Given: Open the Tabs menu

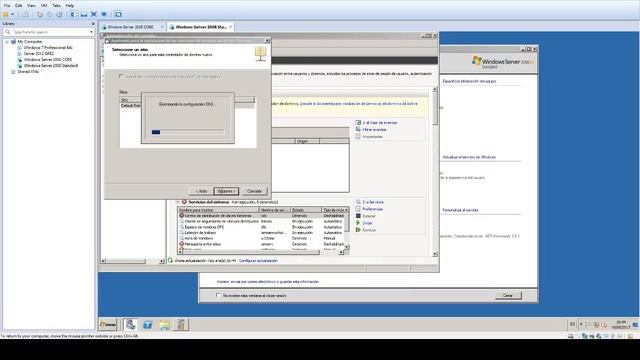Looking at the screenshot, I should pyautogui.click(x=56, y=6).
